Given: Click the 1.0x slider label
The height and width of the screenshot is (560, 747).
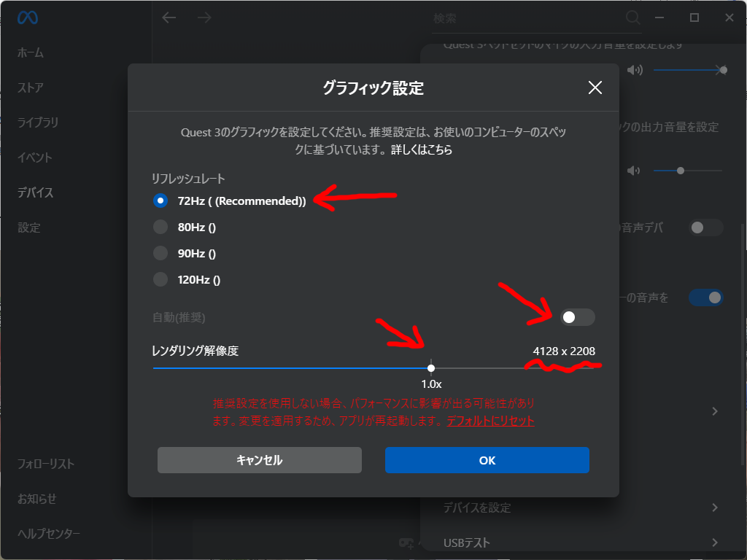Looking at the screenshot, I should click(431, 384).
